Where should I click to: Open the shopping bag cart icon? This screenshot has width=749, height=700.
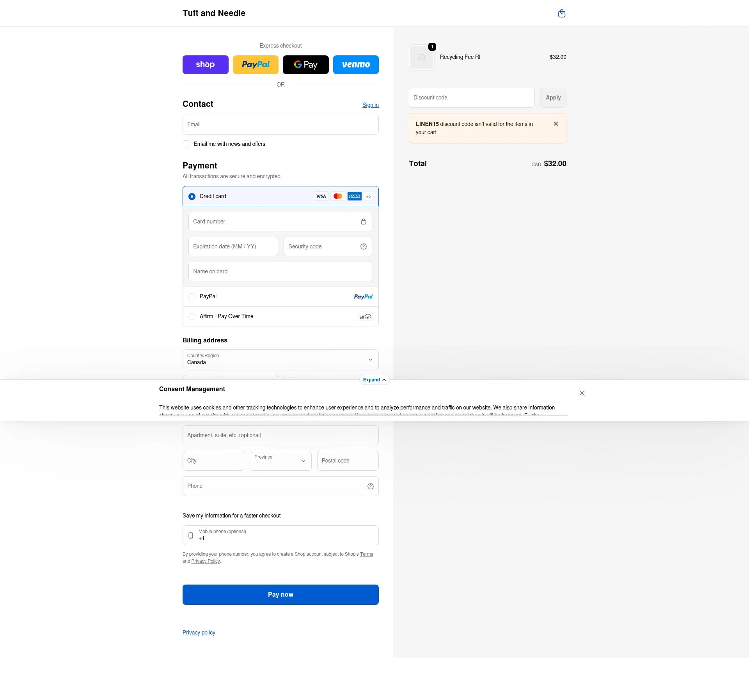tap(561, 14)
